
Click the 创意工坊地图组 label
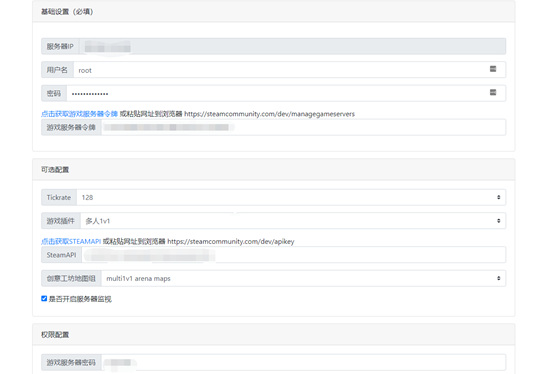click(x=71, y=278)
